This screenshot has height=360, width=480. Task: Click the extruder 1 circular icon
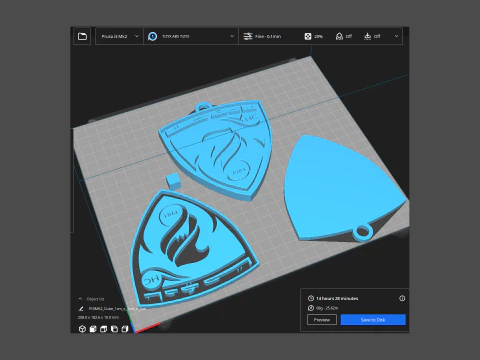[x=153, y=36]
